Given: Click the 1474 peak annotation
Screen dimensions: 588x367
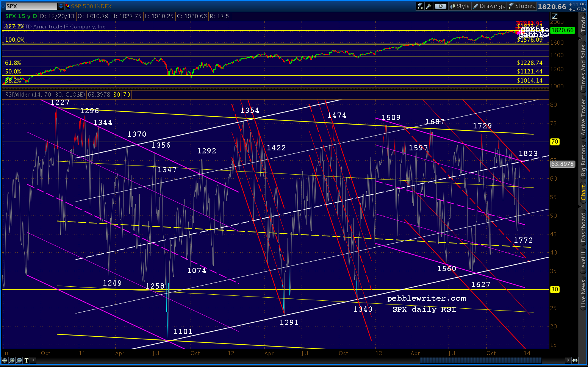Looking at the screenshot, I should point(337,115).
